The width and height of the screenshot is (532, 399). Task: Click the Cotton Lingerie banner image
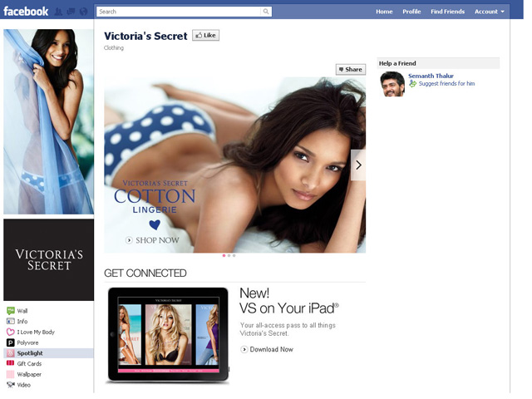(x=234, y=165)
